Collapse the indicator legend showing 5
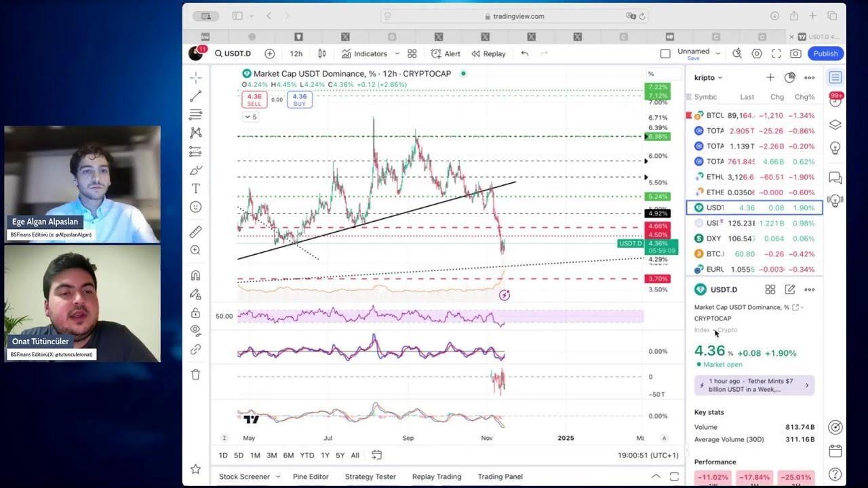 pos(251,117)
